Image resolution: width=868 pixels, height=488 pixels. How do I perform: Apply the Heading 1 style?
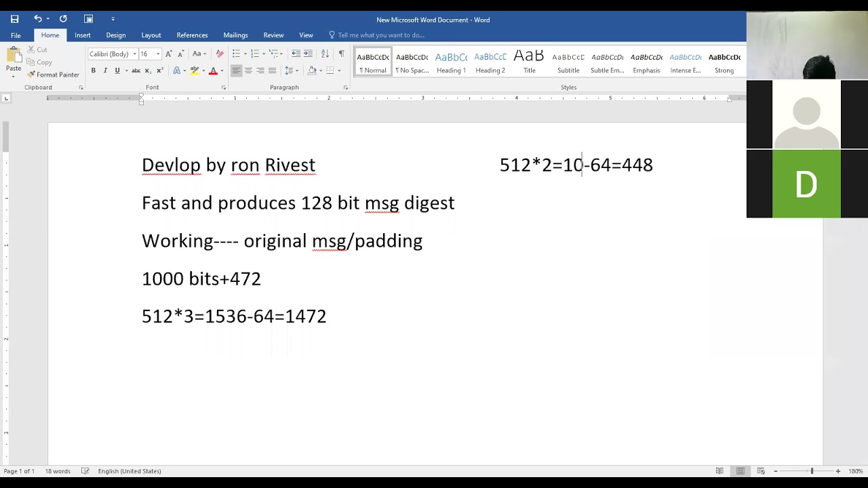451,62
